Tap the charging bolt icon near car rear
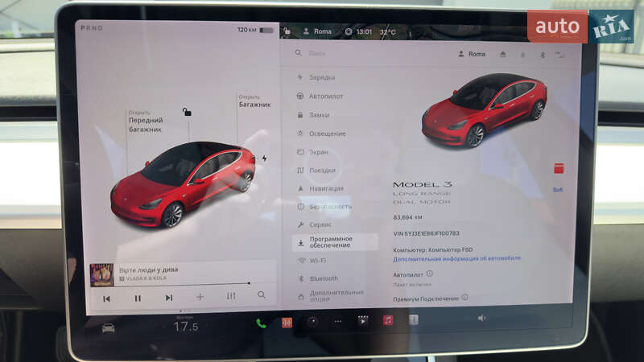This screenshot has height=362, width=644. point(265,158)
